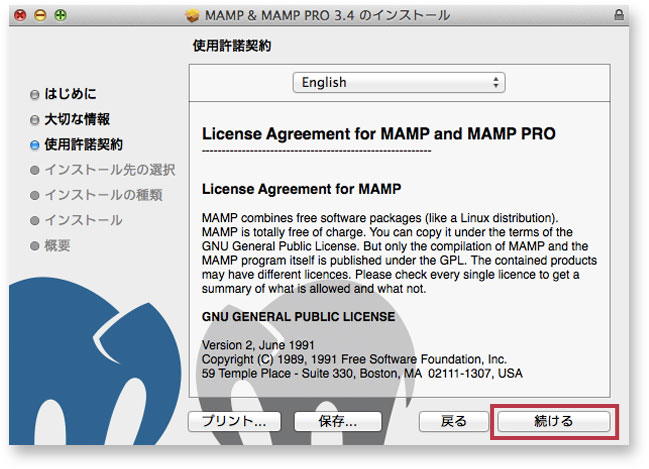Zoom the installer with green button

coord(60,16)
